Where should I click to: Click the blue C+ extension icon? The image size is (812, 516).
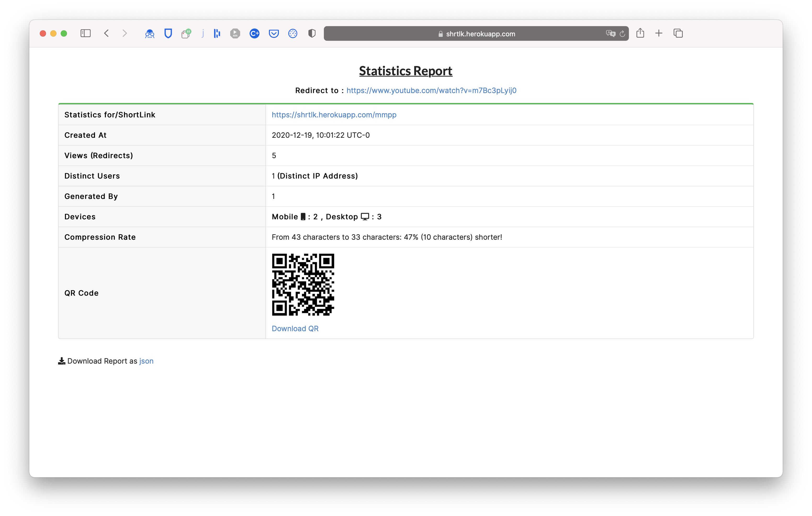[x=254, y=33]
